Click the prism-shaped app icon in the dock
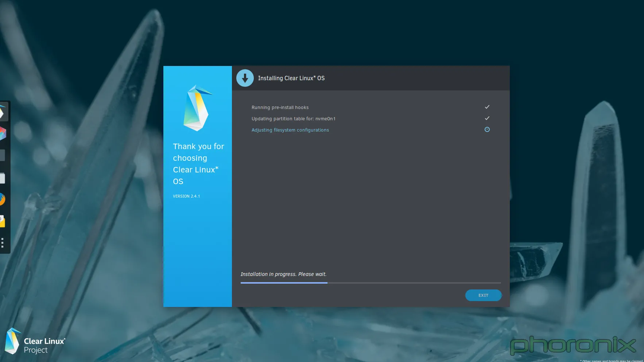 (3, 133)
